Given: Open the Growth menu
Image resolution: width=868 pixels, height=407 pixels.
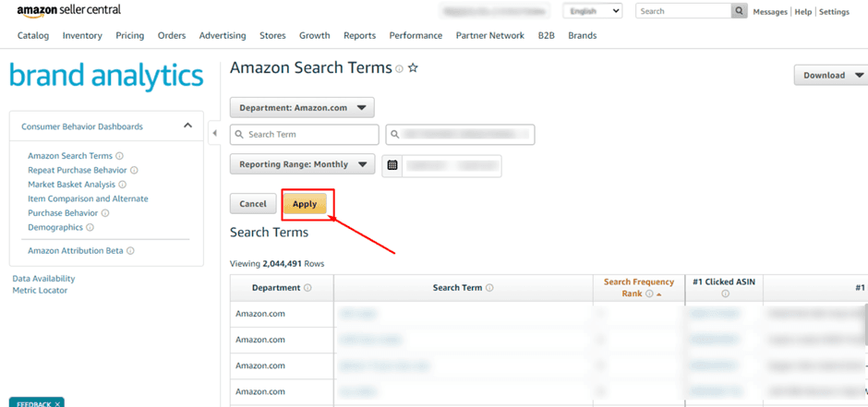Looking at the screenshot, I should [x=315, y=35].
